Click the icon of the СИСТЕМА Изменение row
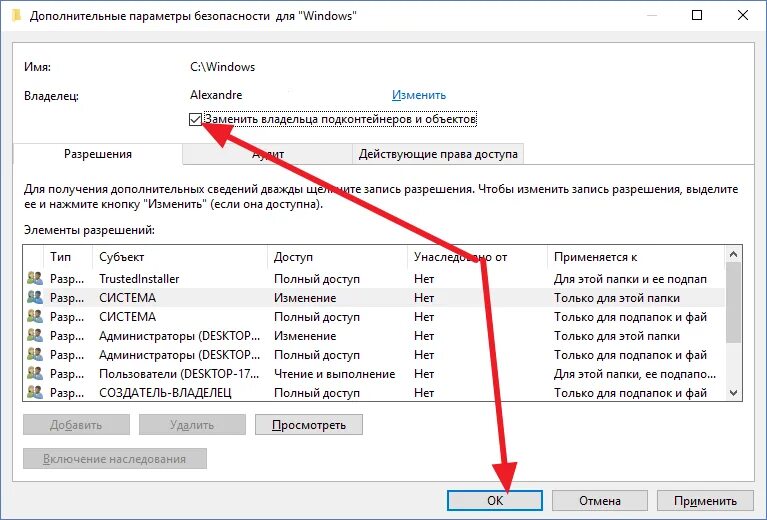767x520 pixels. coord(35,297)
